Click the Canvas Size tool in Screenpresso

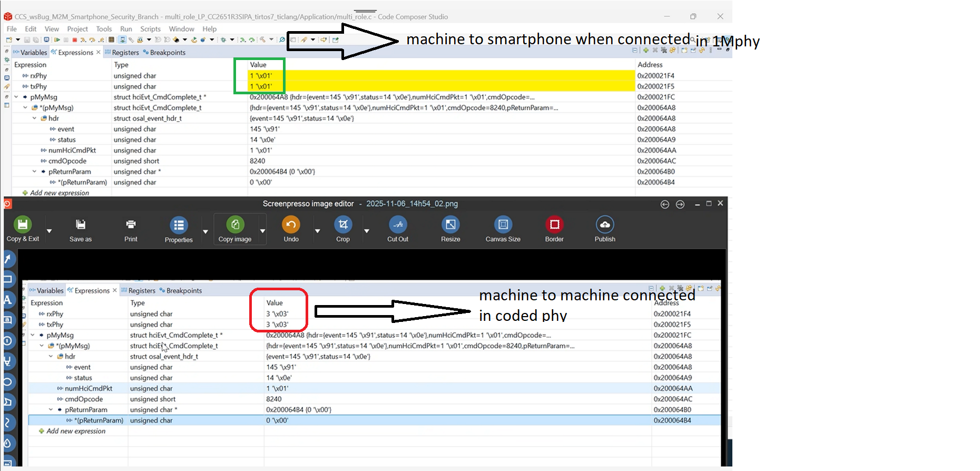(503, 229)
